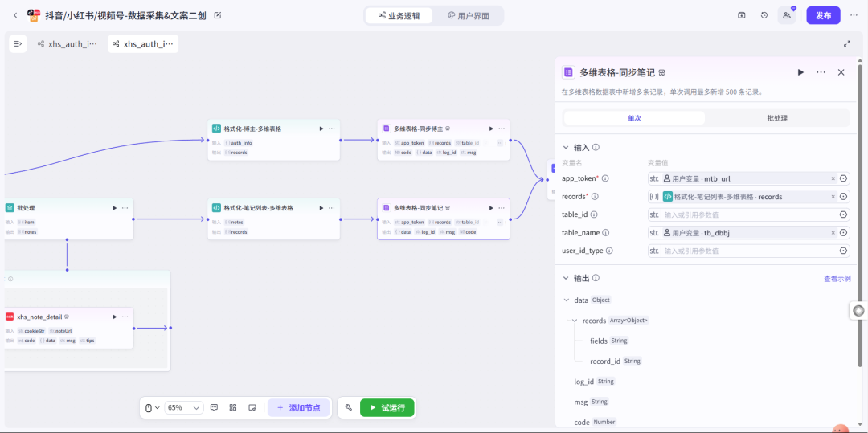Open the variable picker for table_name
Viewport: 868px width, 433px height.
844,233
